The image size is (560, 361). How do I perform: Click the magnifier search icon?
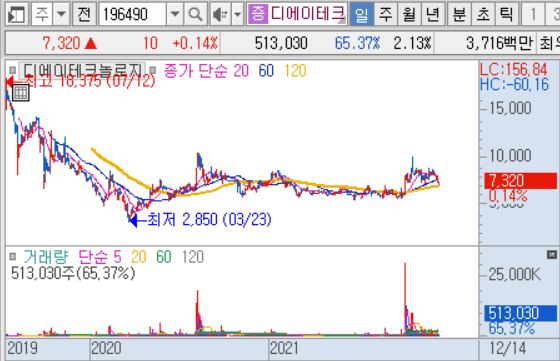click(x=195, y=15)
